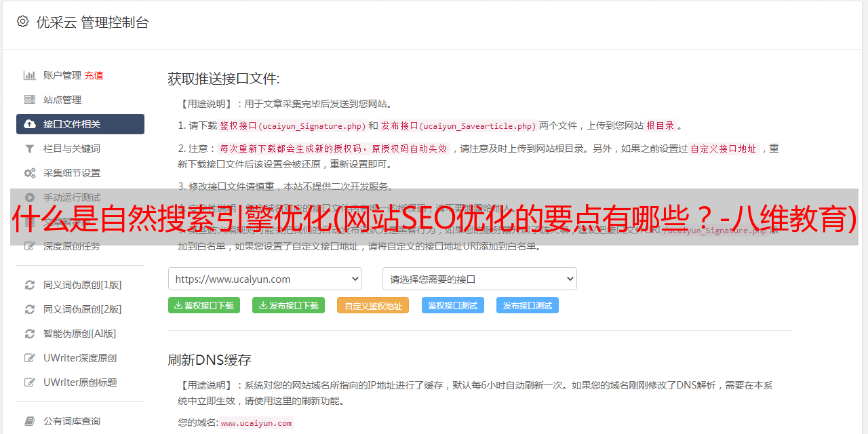Screen dimensions: 868x434
Task: Open the book icon for 公有词库查询
Action: 30,421
